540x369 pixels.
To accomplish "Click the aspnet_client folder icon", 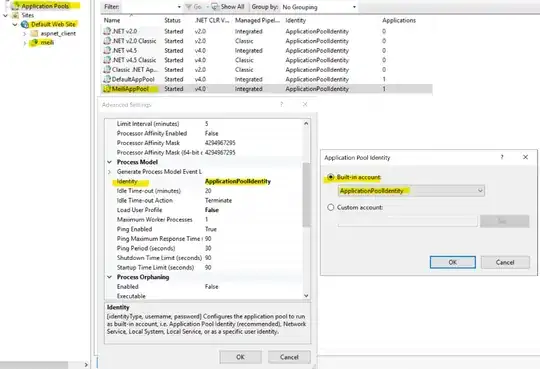I will 34,33.
